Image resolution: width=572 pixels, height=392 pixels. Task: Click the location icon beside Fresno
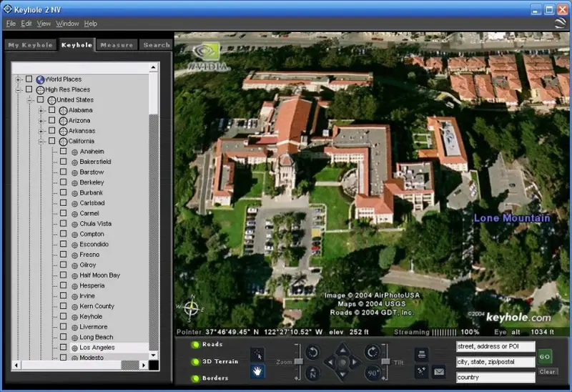[x=75, y=255]
